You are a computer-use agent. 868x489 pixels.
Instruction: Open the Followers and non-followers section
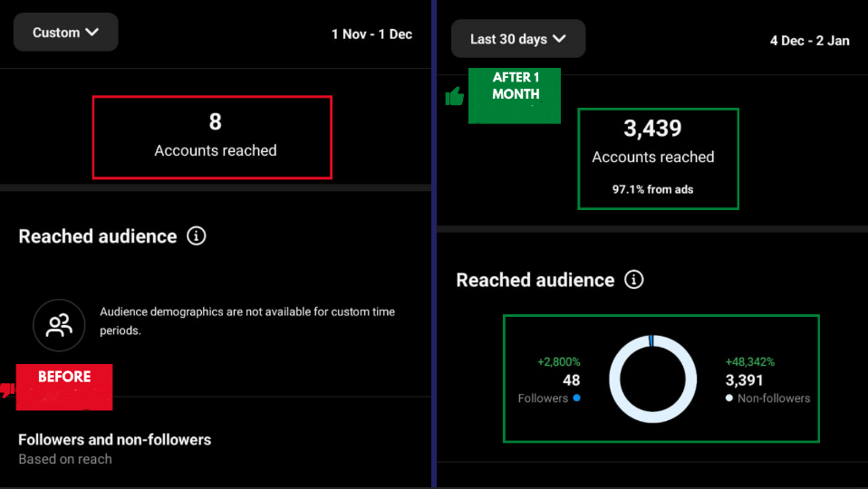click(x=115, y=440)
